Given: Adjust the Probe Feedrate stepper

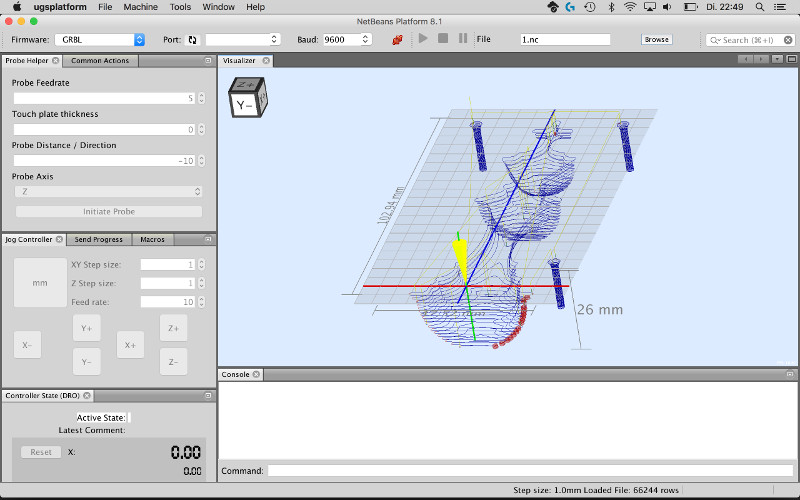Looking at the screenshot, I should pyautogui.click(x=201, y=98).
